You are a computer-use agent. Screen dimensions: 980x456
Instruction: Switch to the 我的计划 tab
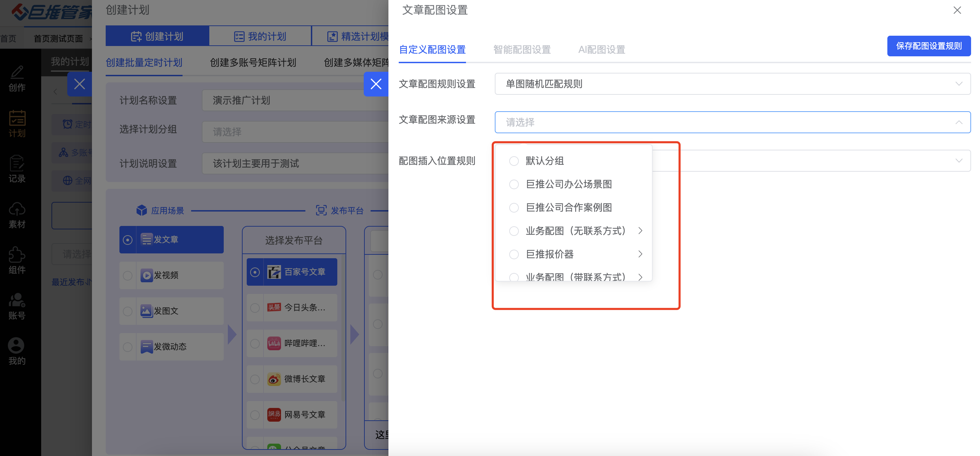coord(260,36)
